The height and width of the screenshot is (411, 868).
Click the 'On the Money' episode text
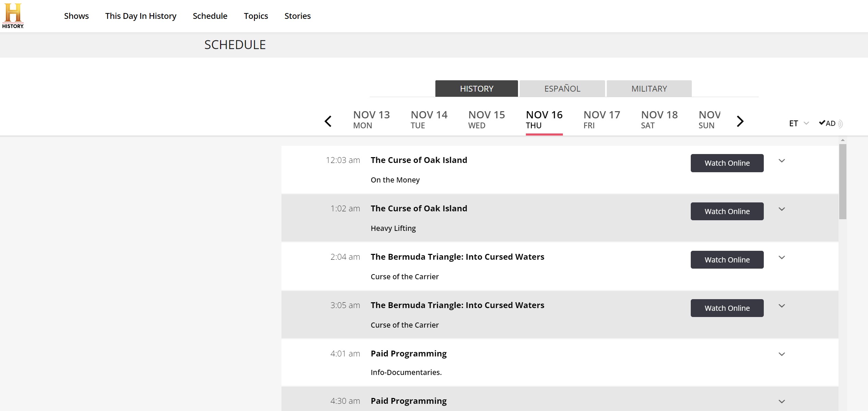point(395,180)
